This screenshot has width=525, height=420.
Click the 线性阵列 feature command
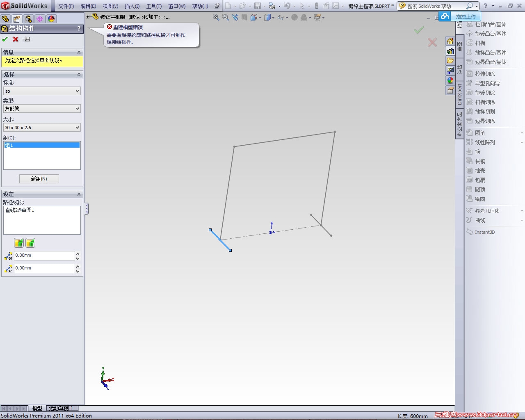click(x=481, y=142)
